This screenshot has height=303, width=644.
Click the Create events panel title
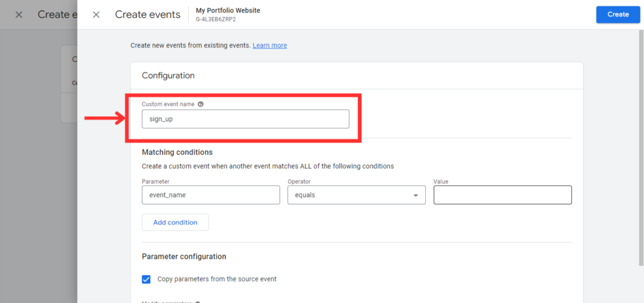147,14
